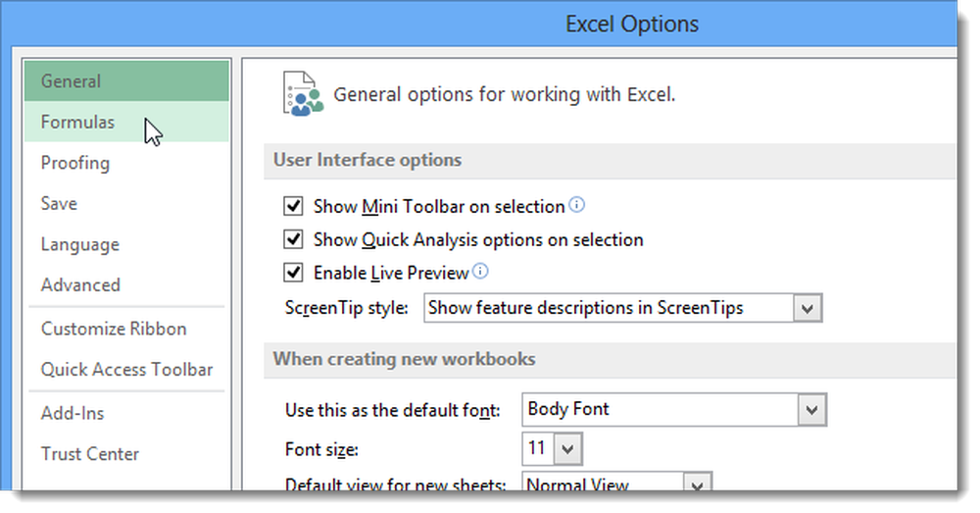
Task: Select the Add-Ins category
Action: pos(126,413)
